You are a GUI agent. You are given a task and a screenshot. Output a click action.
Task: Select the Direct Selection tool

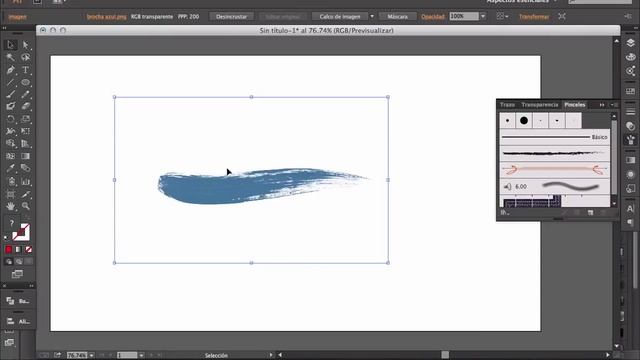point(25,44)
